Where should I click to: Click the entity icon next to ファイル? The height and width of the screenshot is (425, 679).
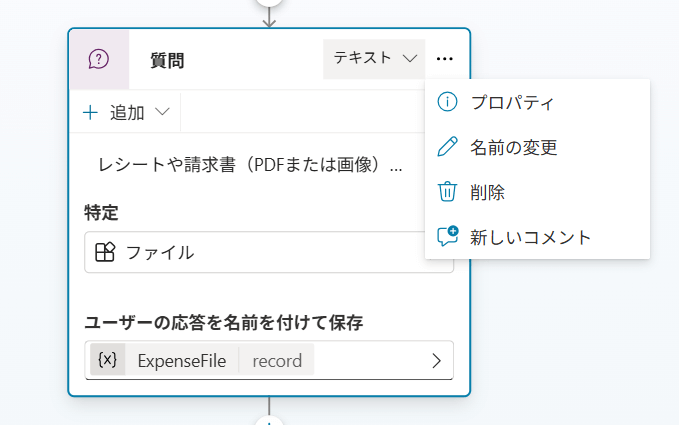coord(105,252)
